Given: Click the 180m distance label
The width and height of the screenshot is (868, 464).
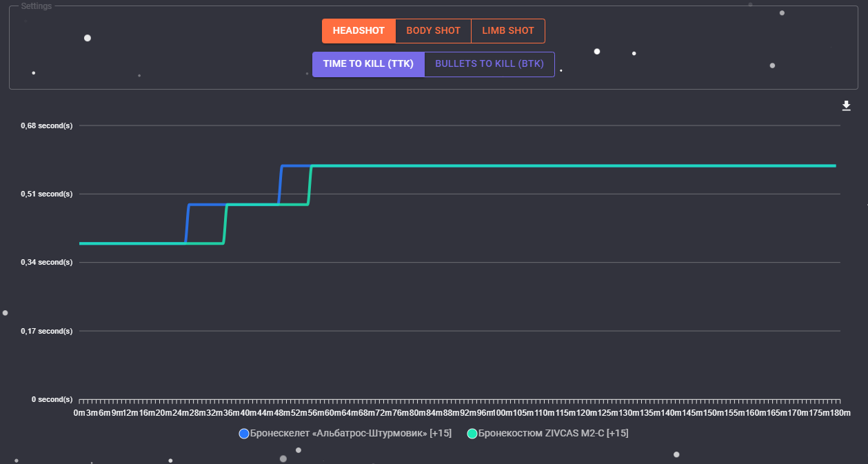Looking at the screenshot, I should click(x=839, y=413).
